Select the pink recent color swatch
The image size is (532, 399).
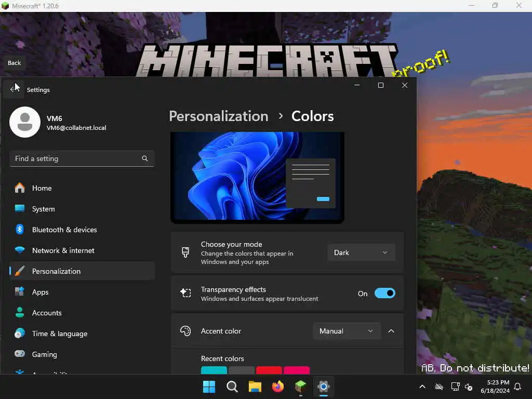pos(297,370)
